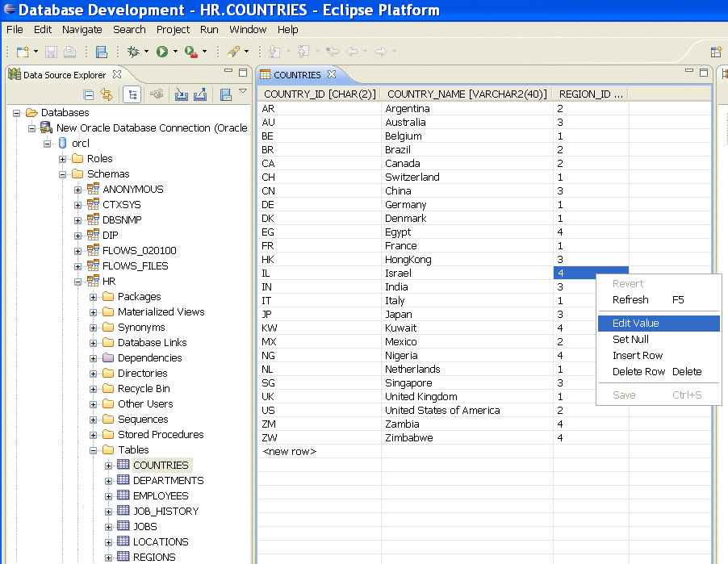The height and width of the screenshot is (564, 728).
Task: Expand the Roles folder
Action: pyautogui.click(x=63, y=159)
